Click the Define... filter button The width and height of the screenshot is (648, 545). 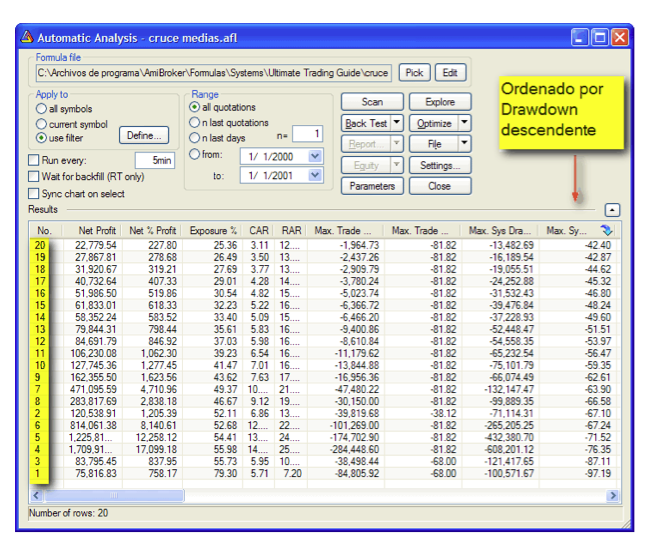tap(144, 135)
